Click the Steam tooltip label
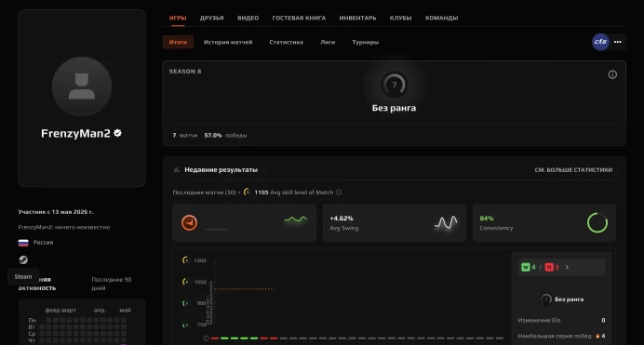The width and height of the screenshot is (644, 345). pyautogui.click(x=23, y=276)
